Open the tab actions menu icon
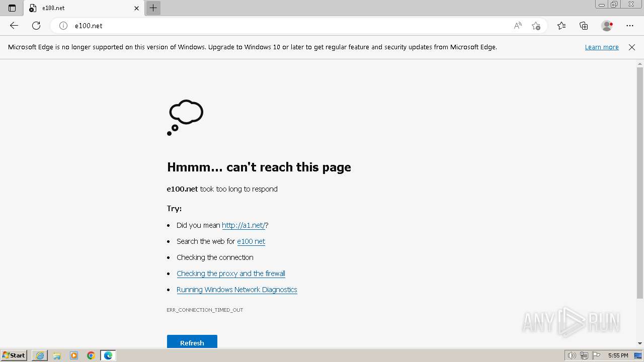This screenshot has height=362, width=644. pyautogui.click(x=12, y=8)
